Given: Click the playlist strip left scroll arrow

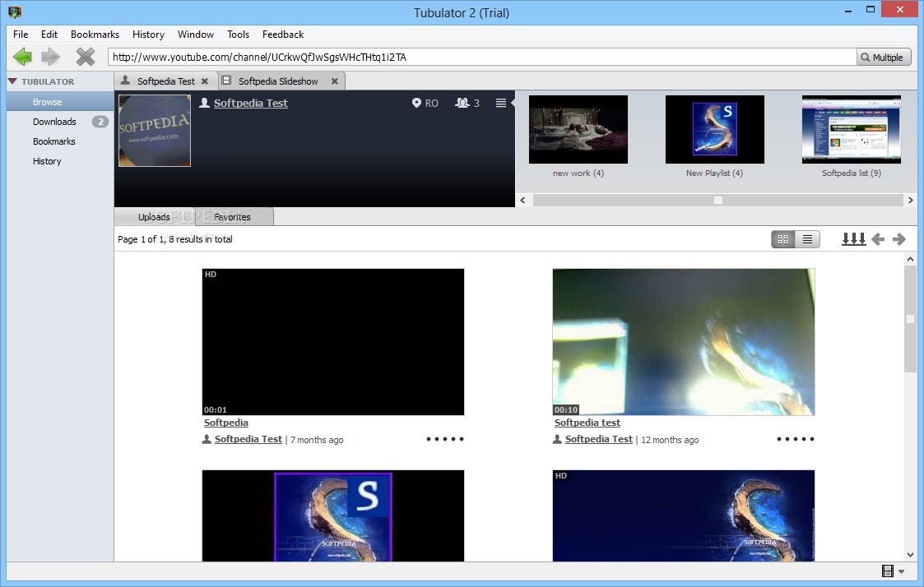Looking at the screenshot, I should (x=522, y=200).
